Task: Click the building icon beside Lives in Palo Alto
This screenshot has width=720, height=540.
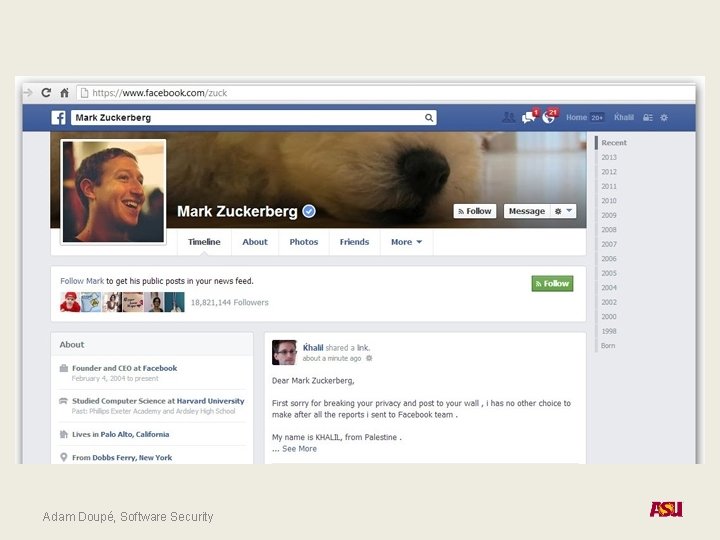Action: click(64, 434)
